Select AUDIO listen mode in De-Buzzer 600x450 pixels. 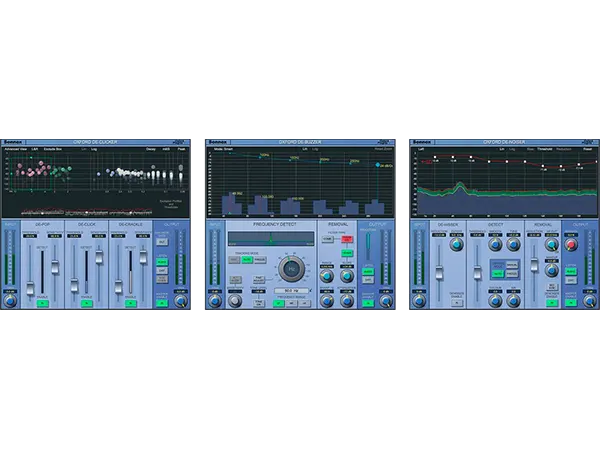coord(368,272)
